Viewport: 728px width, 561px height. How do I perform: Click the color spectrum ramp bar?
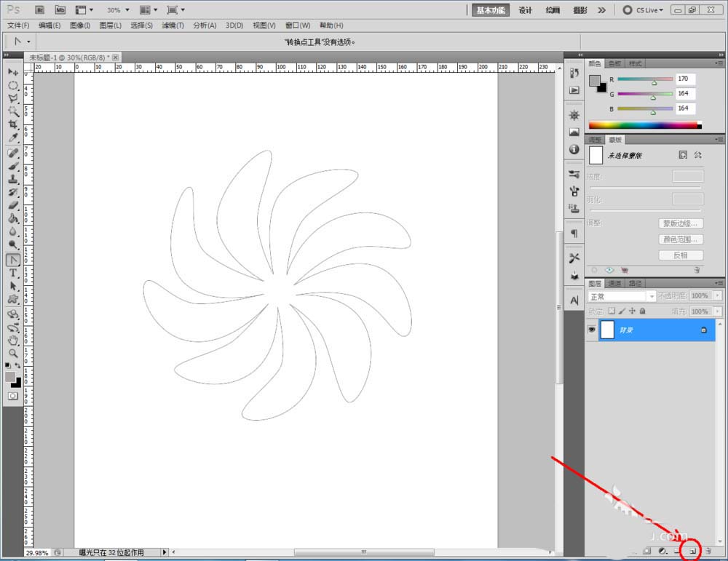644,125
